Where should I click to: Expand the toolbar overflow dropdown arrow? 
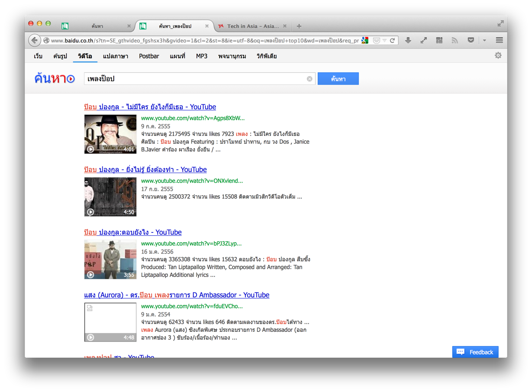tap(484, 40)
